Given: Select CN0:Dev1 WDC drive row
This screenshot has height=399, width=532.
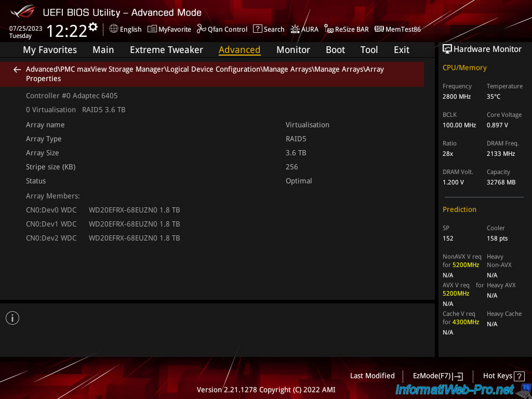Looking at the screenshot, I should [x=103, y=224].
